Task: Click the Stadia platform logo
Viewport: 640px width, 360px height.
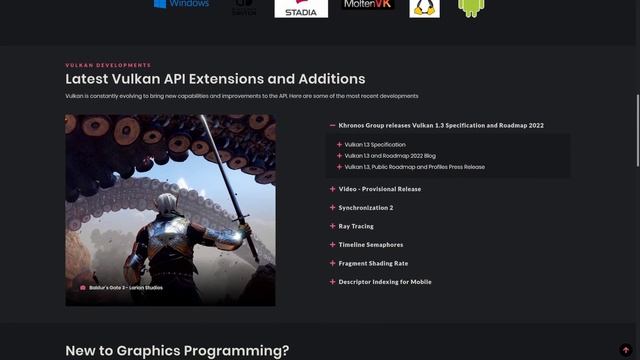Action: (x=301, y=9)
